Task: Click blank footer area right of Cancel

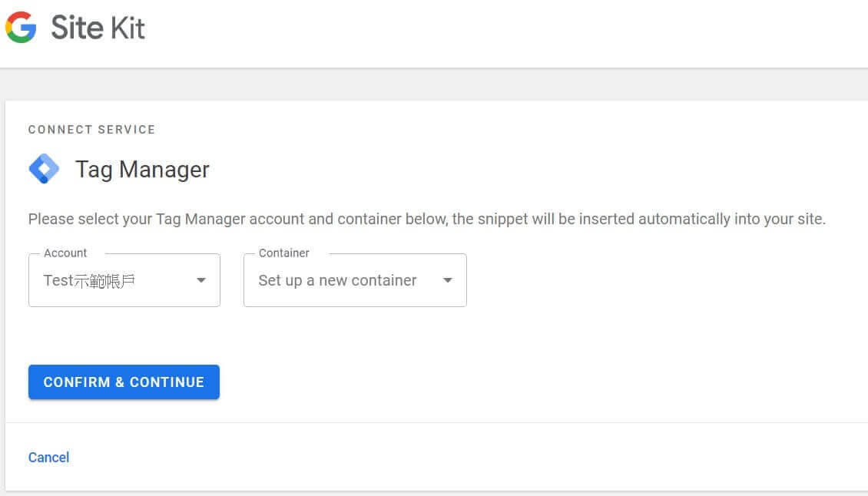Action: coord(461,458)
